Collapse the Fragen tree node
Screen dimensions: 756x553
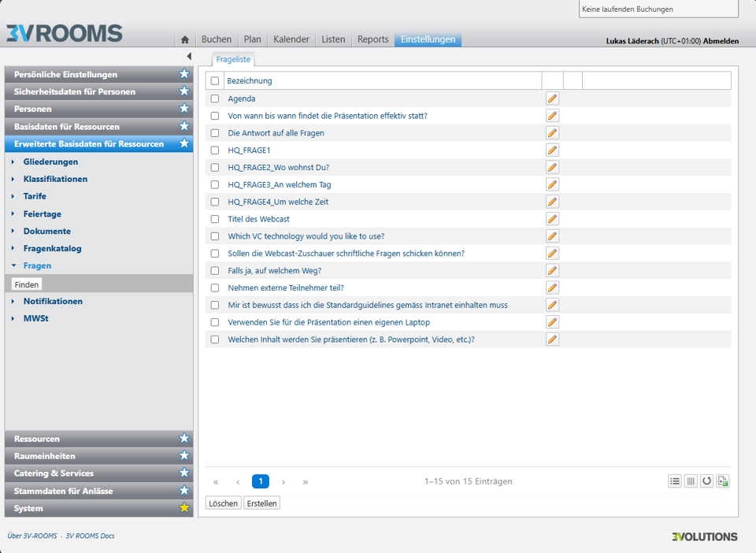13,266
